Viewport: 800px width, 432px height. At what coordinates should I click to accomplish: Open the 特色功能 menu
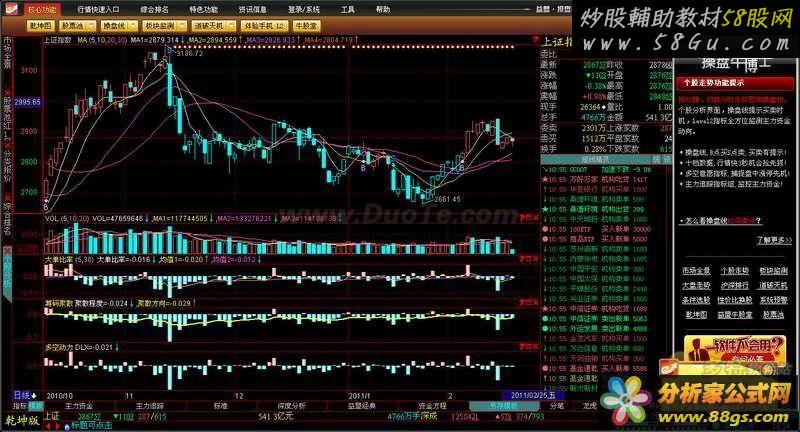click(203, 10)
